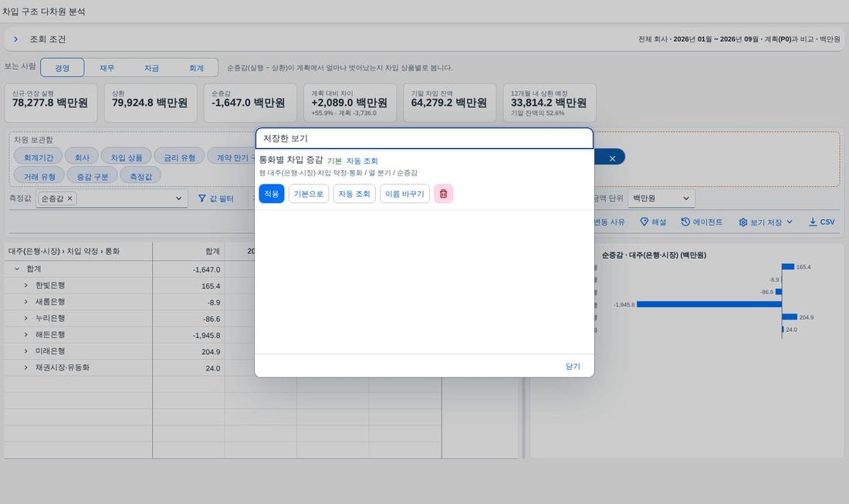
Task: Remove the blue chip with X icon
Action: (612, 158)
